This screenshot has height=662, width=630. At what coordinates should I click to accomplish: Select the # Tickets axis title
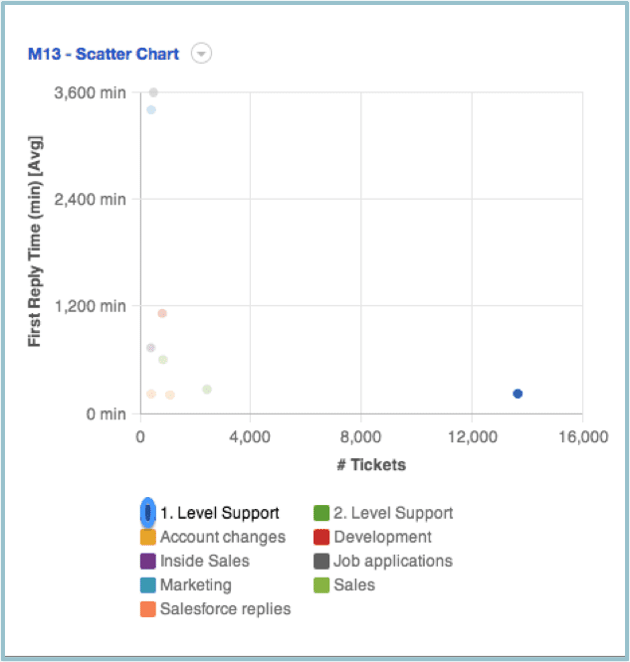pyautogui.click(x=371, y=465)
